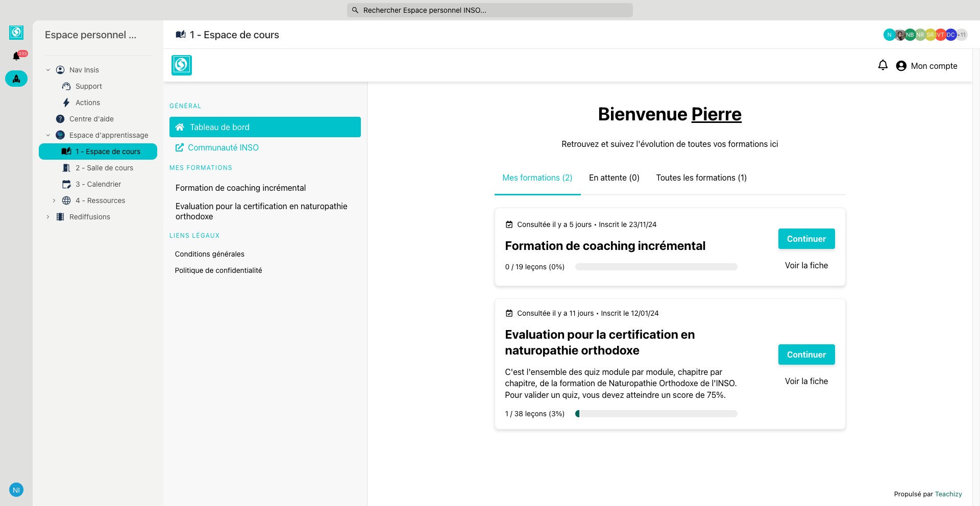Open 2 - Salle de cours tree item
Image resolution: width=980 pixels, height=506 pixels.
104,168
